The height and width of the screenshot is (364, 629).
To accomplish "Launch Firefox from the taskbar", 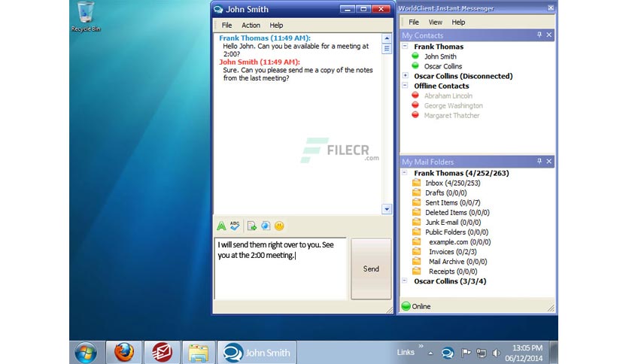I will (x=124, y=353).
